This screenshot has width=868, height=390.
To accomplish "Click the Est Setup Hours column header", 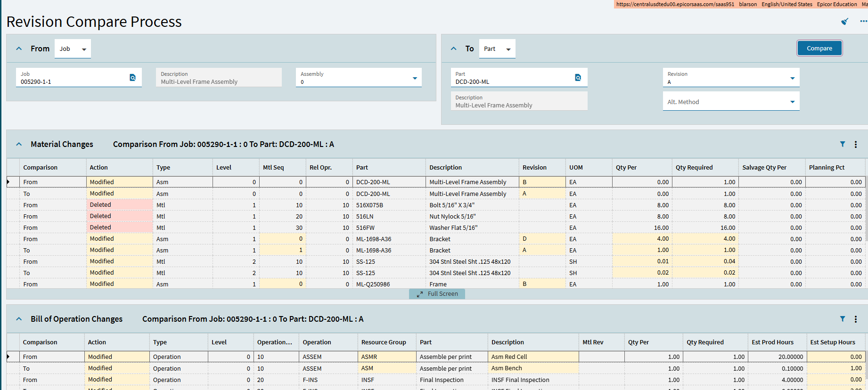I will pyautogui.click(x=836, y=342).
